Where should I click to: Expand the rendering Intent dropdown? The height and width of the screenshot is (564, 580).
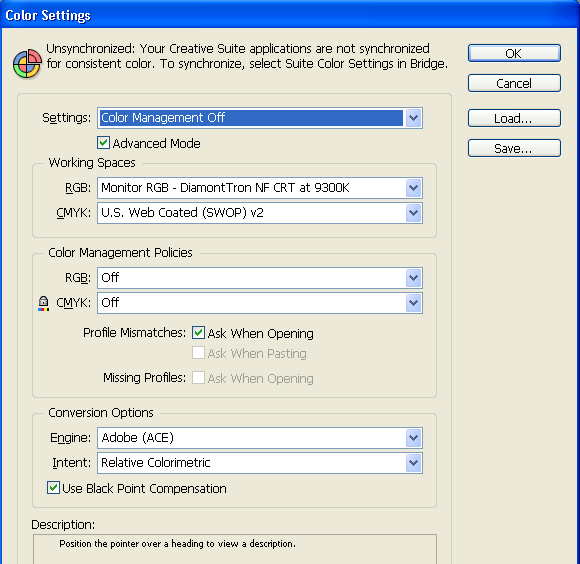pos(260,463)
